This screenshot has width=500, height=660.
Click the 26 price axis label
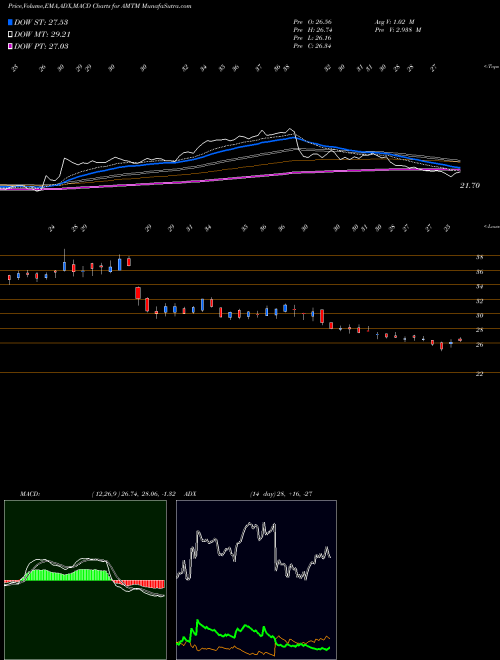pyautogui.click(x=479, y=345)
